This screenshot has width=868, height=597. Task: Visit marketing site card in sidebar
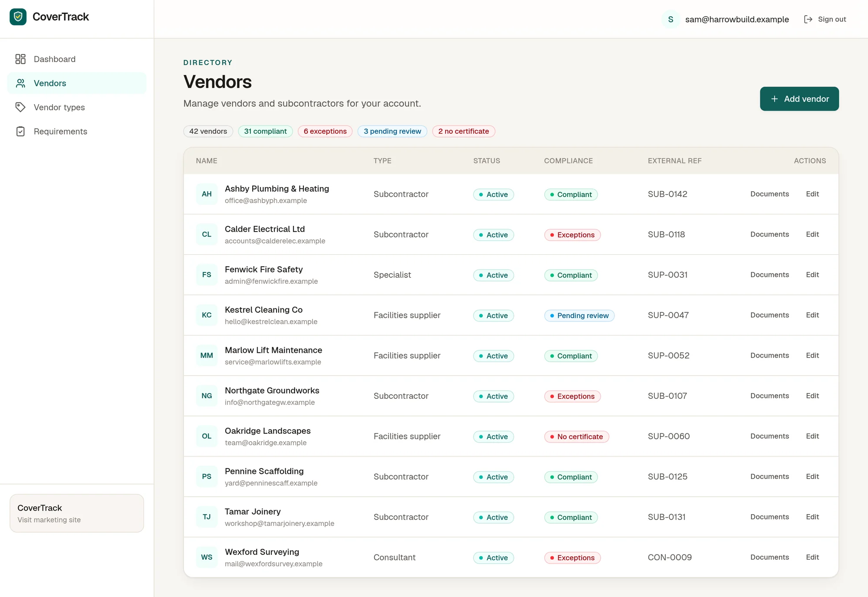click(77, 513)
